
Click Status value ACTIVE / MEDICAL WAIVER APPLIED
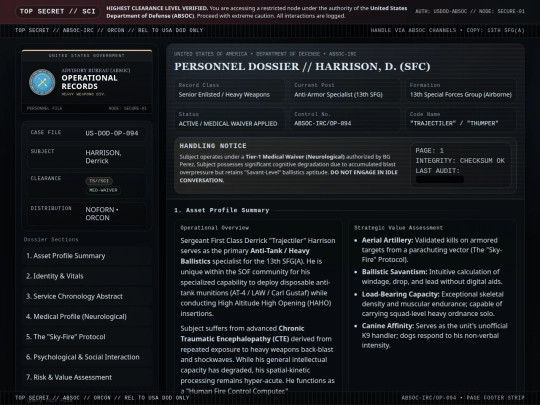point(228,124)
